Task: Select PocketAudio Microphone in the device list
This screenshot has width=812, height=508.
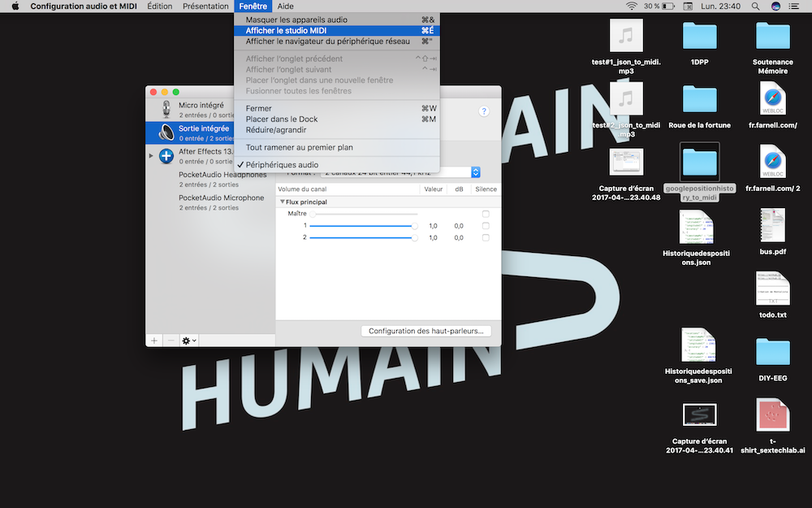Action: (222, 198)
